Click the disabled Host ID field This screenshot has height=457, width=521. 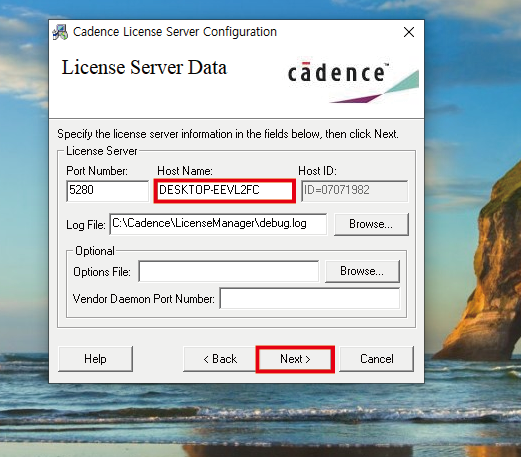pyautogui.click(x=354, y=191)
